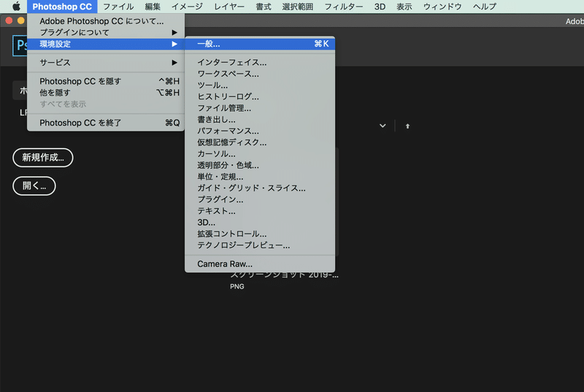Open プラグイン... preferences
The width and height of the screenshot is (584, 392).
coord(260,199)
